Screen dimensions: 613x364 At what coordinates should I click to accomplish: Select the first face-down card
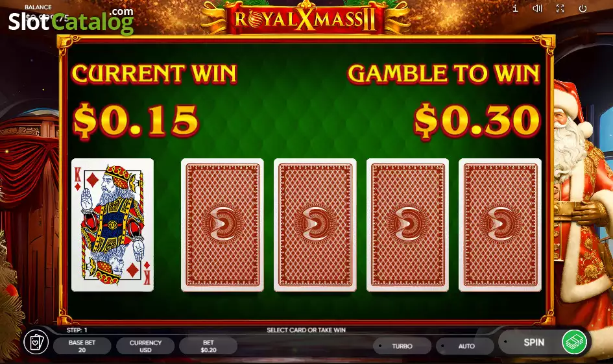[222, 224]
